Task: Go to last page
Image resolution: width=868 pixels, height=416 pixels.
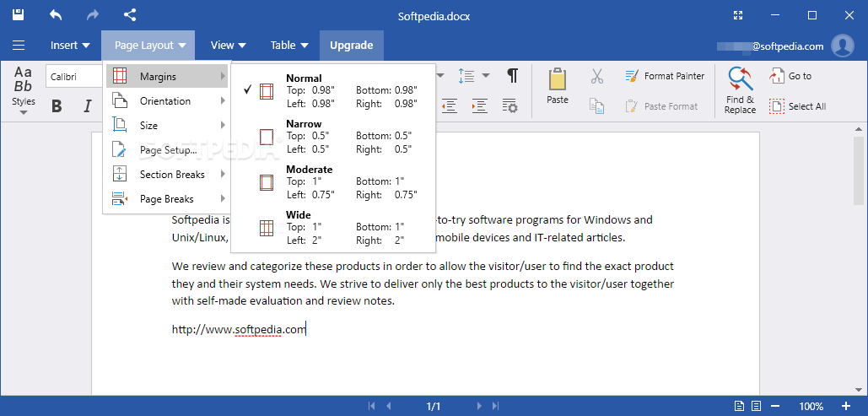Action: 495,406
